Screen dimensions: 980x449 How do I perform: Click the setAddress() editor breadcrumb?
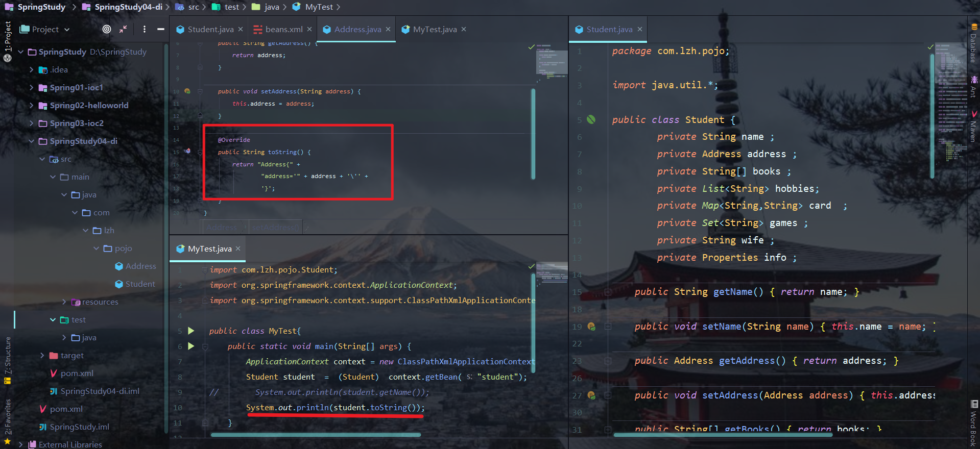pyautogui.click(x=275, y=227)
